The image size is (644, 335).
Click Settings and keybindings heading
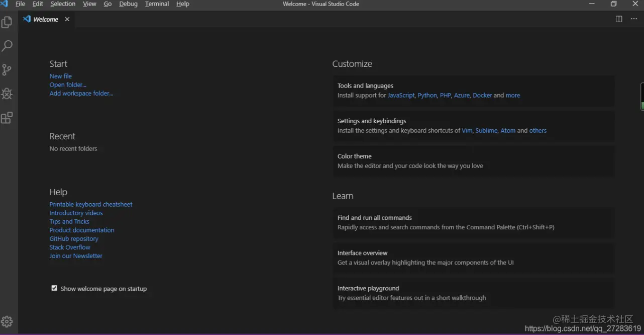(372, 121)
